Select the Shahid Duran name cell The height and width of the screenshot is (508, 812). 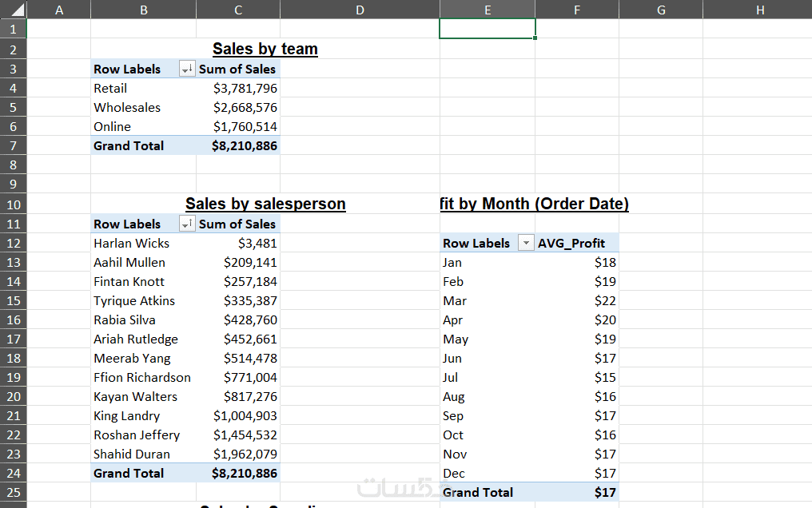point(132,454)
